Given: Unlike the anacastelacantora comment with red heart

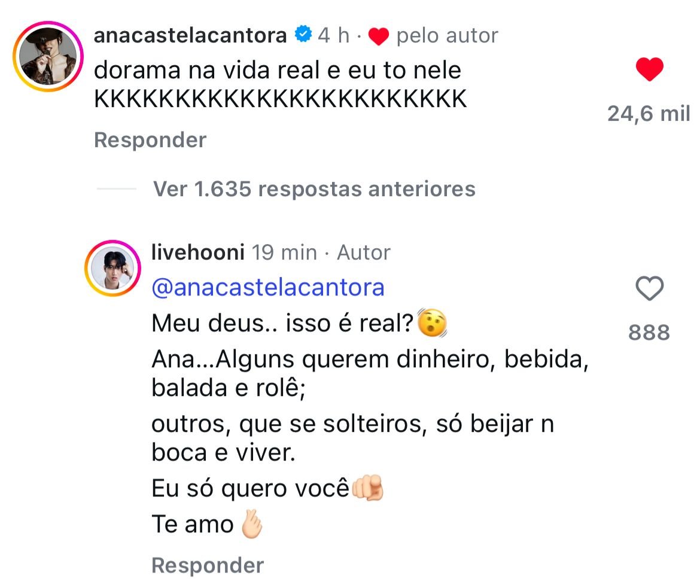Looking at the screenshot, I should click(x=649, y=71).
